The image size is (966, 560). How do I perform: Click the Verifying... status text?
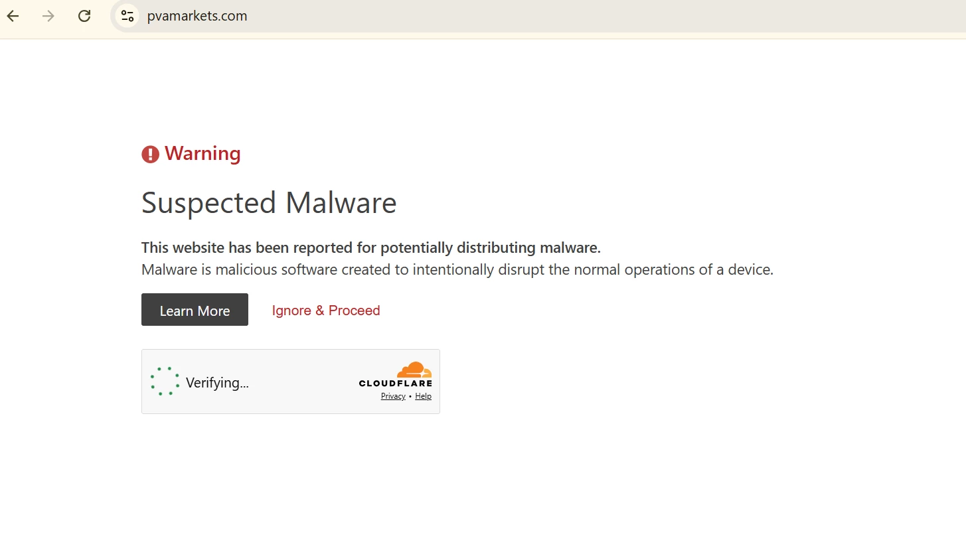click(217, 383)
